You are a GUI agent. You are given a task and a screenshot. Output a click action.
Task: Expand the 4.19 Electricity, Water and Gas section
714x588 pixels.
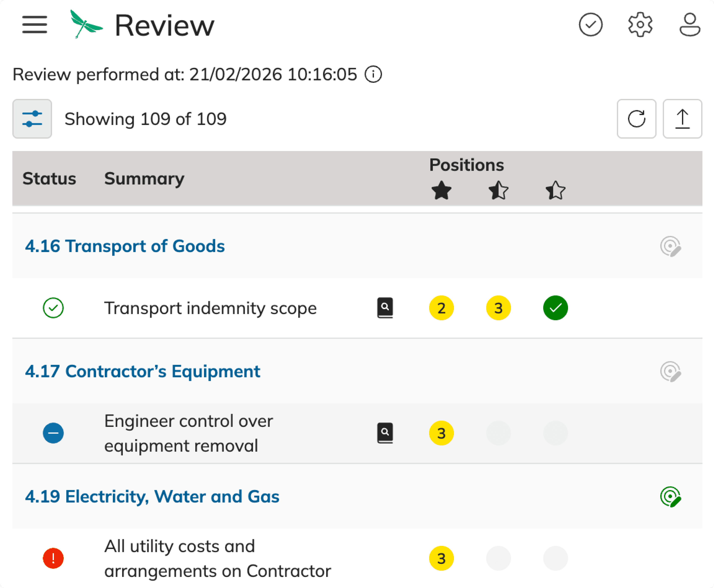[x=152, y=497]
